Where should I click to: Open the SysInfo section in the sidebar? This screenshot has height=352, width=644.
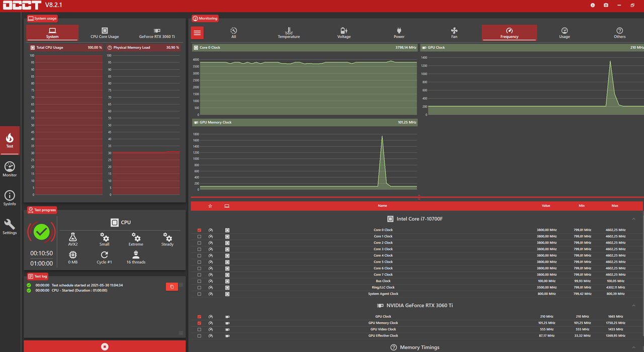[x=10, y=198]
